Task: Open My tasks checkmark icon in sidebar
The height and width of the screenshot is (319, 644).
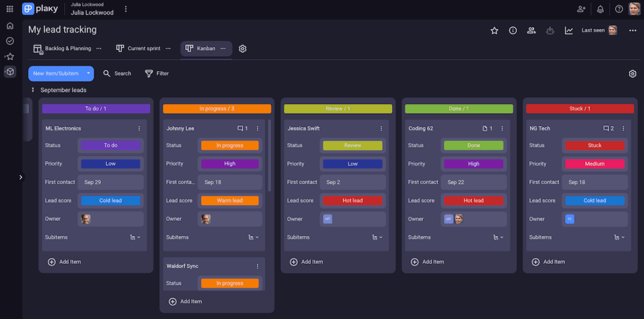Action: click(x=10, y=41)
